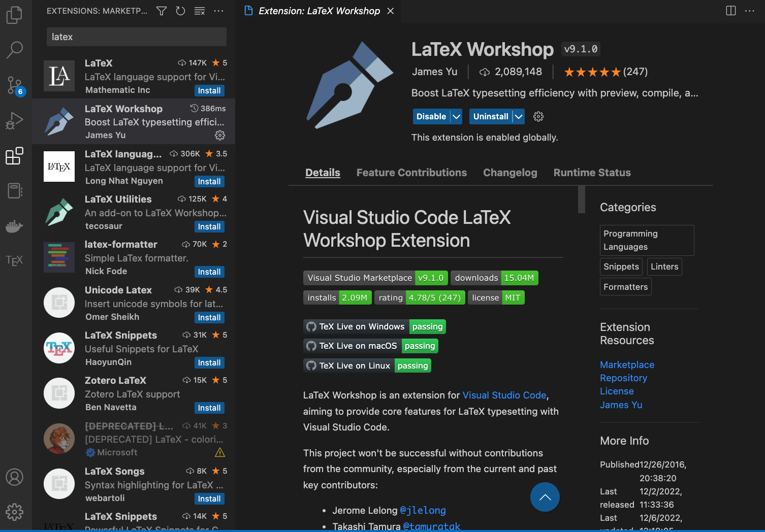Open Source Control with 6 changes badge
Image resolution: width=765 pixels, height=532 pixels.
14,85
